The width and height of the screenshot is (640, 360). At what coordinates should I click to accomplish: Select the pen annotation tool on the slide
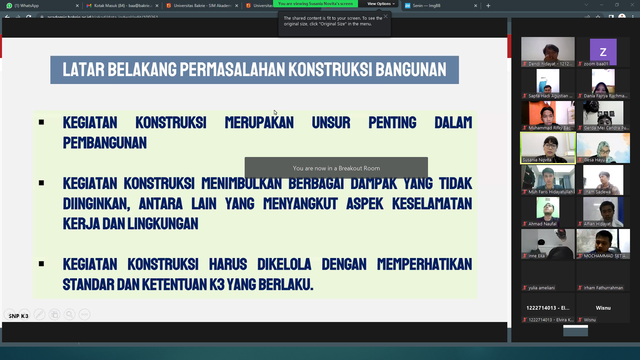(40, 314)
